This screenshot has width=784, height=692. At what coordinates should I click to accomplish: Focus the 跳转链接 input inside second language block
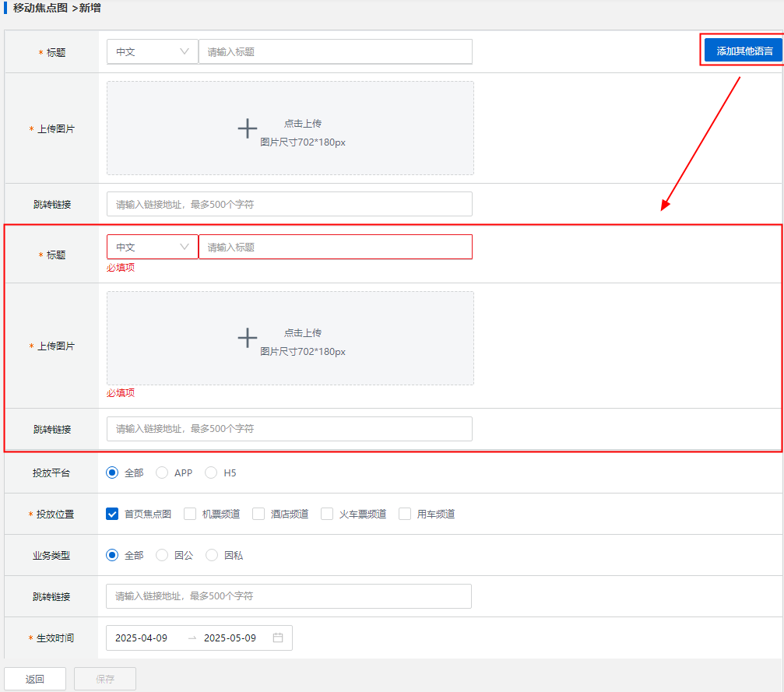point(289,428)
